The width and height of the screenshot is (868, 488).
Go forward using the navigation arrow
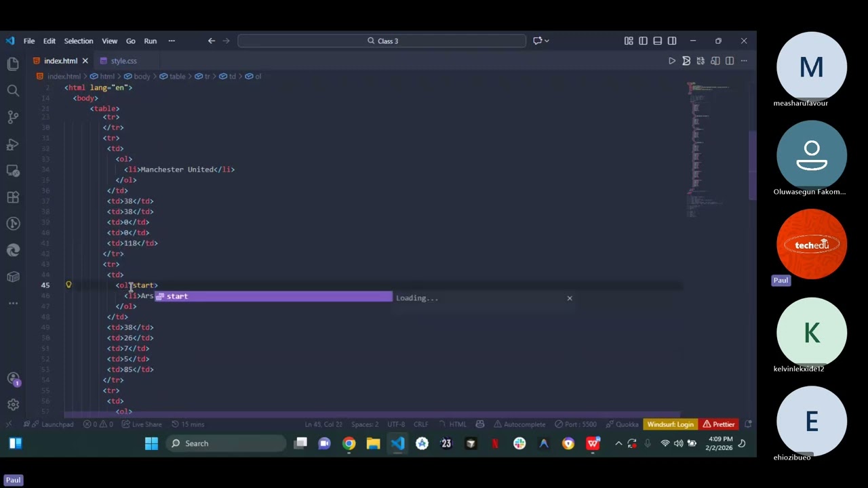(226, 41)
